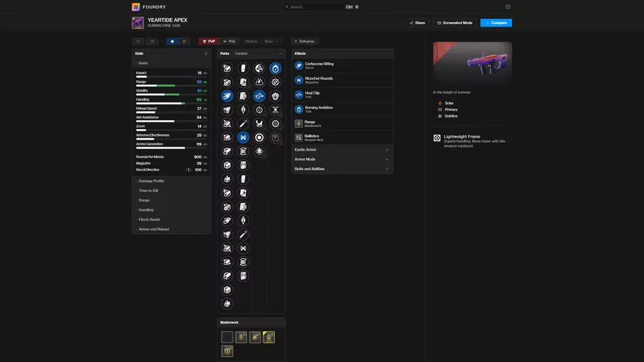This screenshot has height=362, width=644.
Task: Switch to PvP mode
Action: [208, 41]
